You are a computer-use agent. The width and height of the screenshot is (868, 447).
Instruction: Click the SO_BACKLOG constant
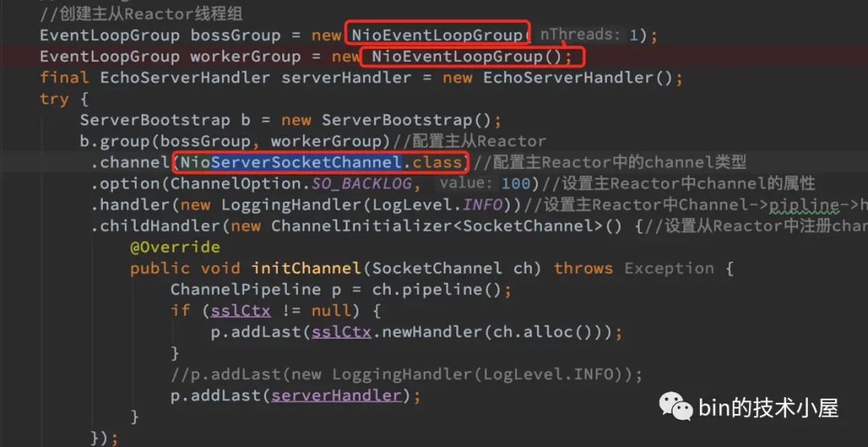362,184
